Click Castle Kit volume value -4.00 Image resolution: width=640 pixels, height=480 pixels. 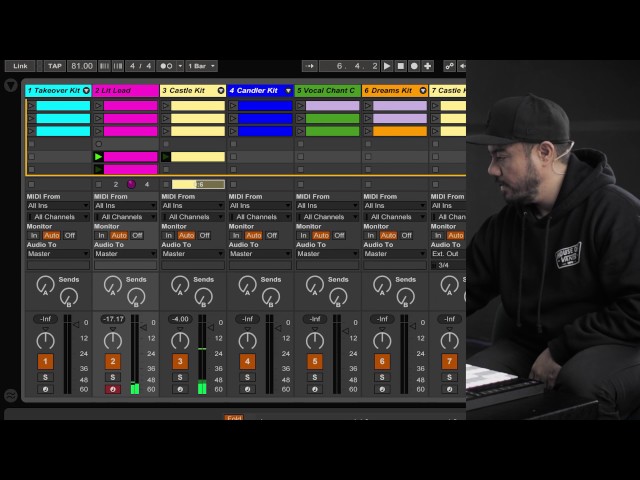(x=180, y=319)
